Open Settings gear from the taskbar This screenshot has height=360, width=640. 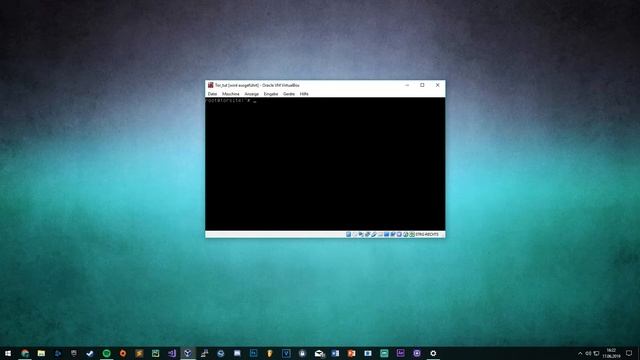click(433, 353)
